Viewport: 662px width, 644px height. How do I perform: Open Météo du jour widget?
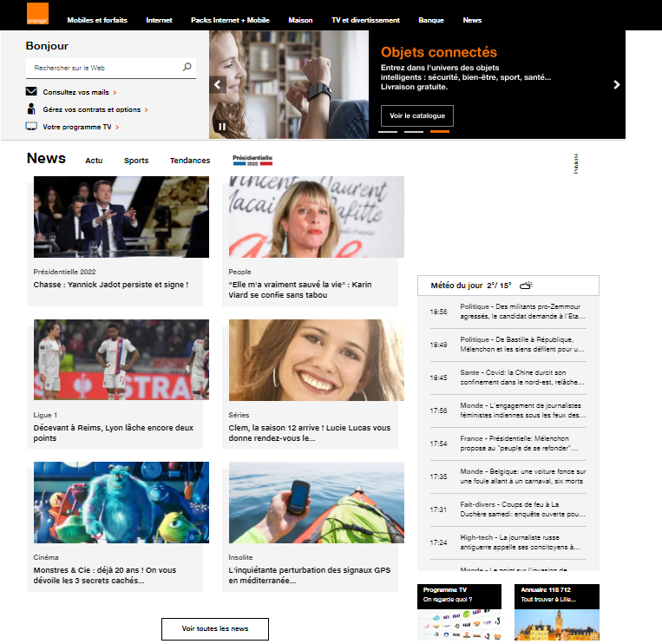(x=508, y=286)
